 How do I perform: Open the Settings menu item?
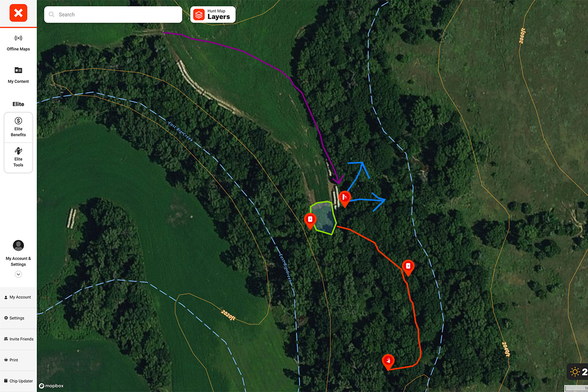(18, 318)
